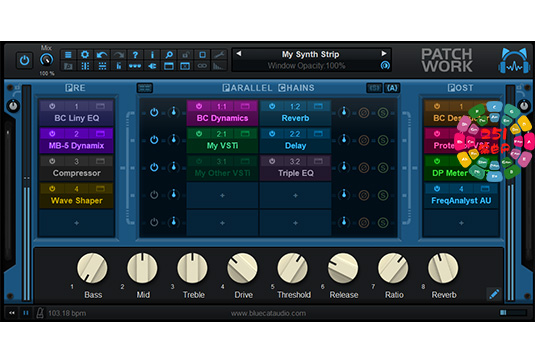This screenshot has height=363, width=535.
Task: Open the 2:1 slot menu of My VSTi
Action: (x=222, y=134)
